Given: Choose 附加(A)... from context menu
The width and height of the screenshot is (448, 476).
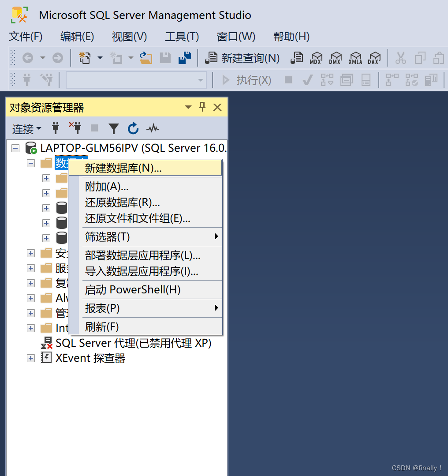Looking at the screenshot, I should (x=146, y=187).
